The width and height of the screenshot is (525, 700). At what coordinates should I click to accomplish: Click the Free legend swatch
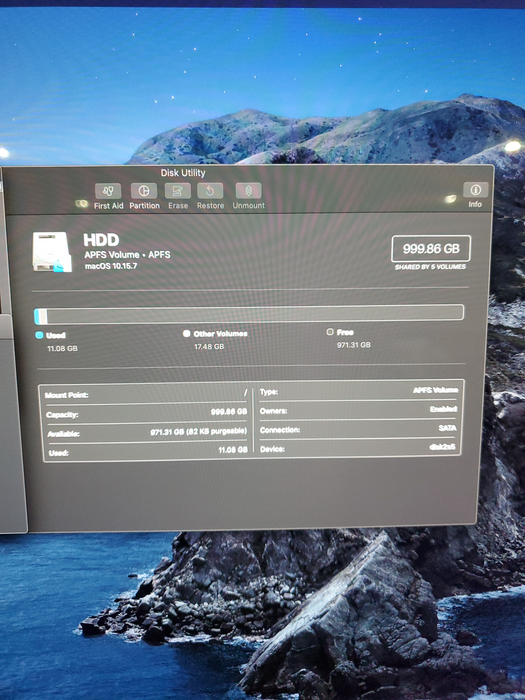[x=330, y=332]
